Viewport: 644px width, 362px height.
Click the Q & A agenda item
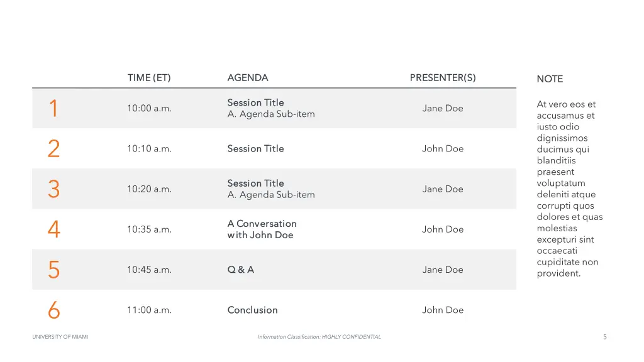pos(241,270)
